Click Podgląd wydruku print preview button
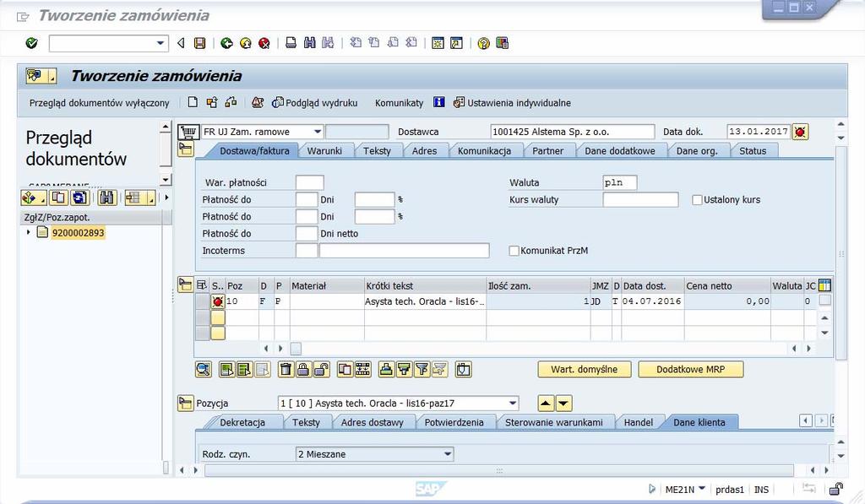Image resolution: width=865 pixels, height=504 pixels. click(x=315, y=102)
